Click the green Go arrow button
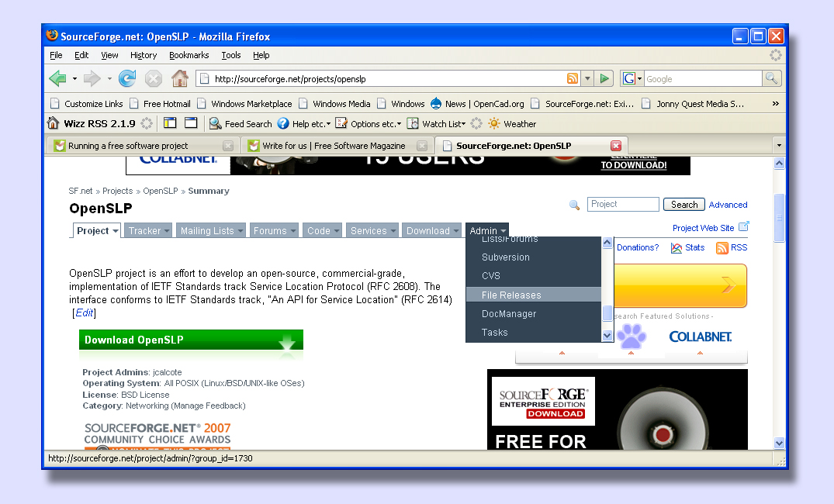The image size is (834, 504). pos(604,78)
